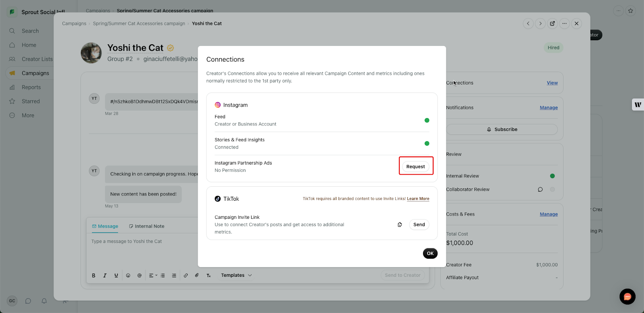This screenshot has width=644, height=313.
Task: Clear text formatting
Action: [208, 276]
